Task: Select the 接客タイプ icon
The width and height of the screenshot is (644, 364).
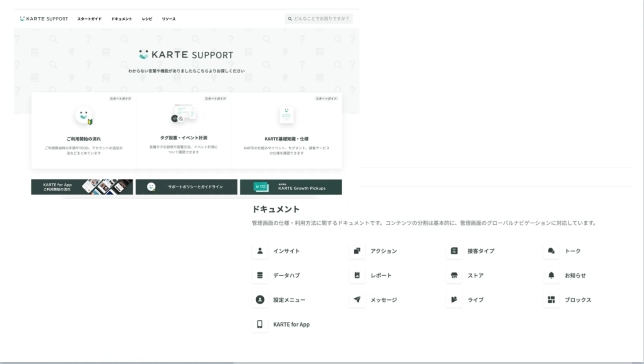Action: [x=454, y=251]
